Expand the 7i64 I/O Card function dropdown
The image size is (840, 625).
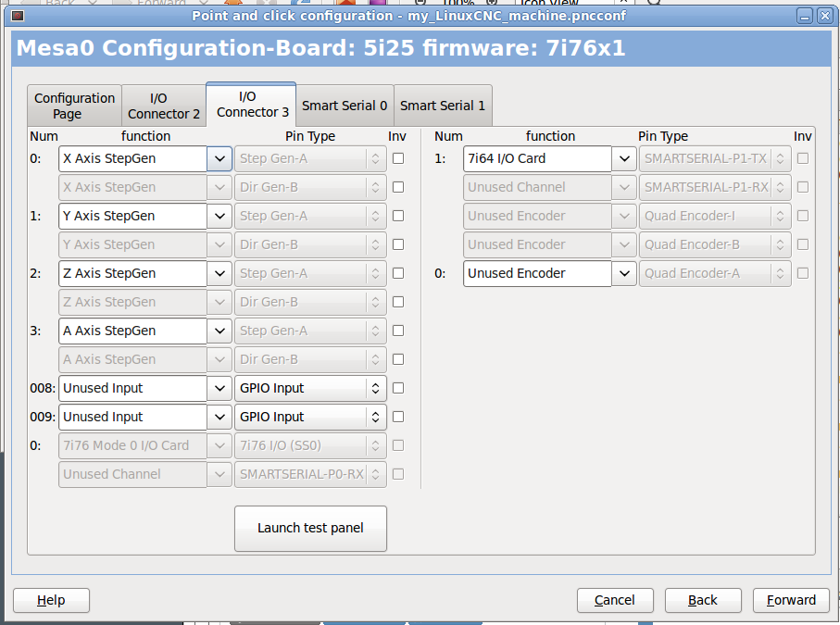click(624, 158)
